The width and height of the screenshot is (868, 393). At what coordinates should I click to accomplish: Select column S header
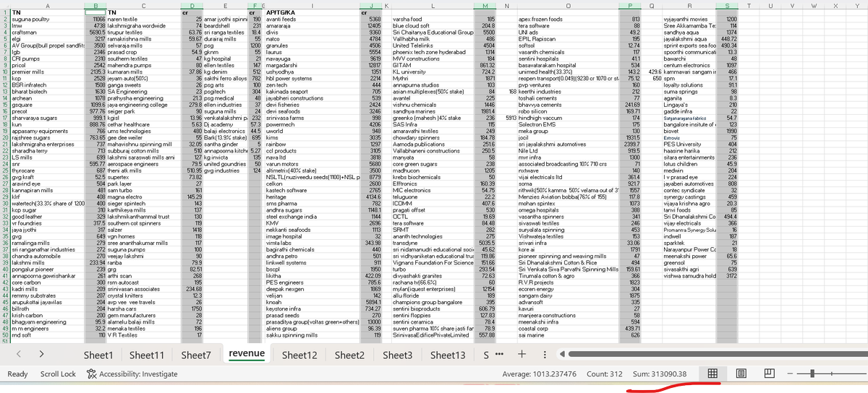[726, 5]
